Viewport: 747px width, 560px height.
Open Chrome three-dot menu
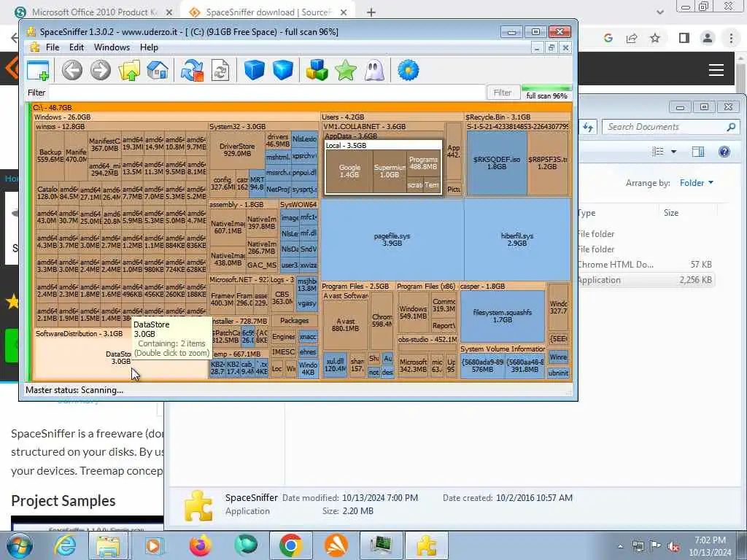click(731, 38)
